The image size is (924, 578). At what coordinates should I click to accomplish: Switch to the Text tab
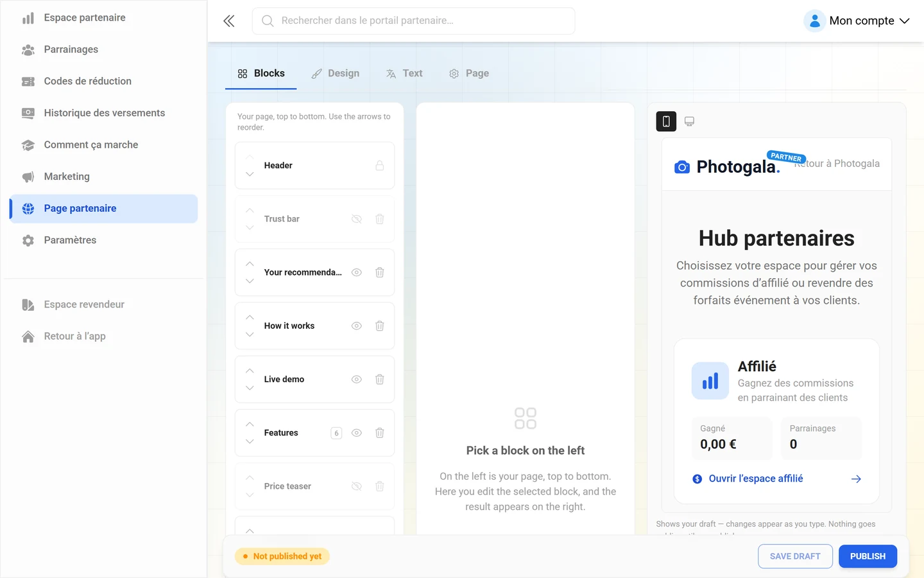pos(404,73)
